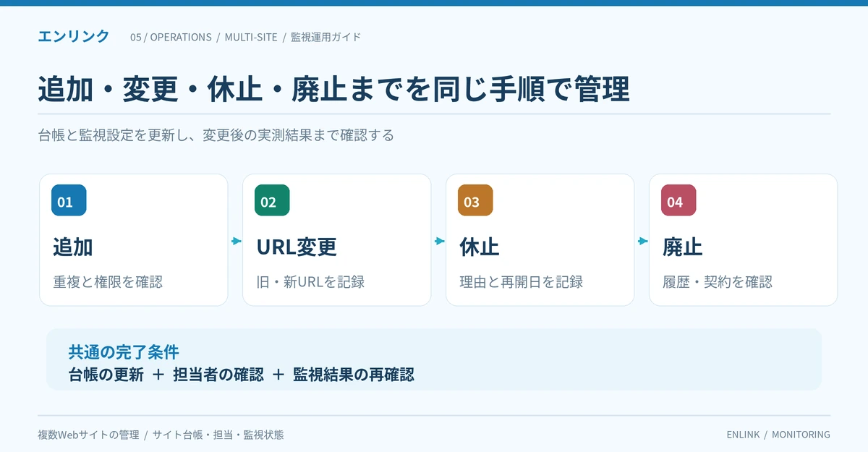Screen dimensions: 868x452
Task: Click the 共通の完了条件 heading
Action: [x=124, y=352]
